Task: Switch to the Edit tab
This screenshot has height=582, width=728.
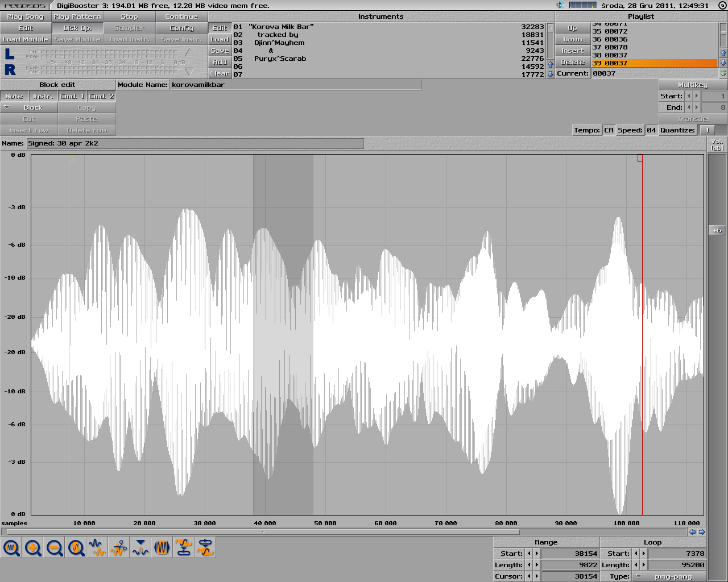Action: coord(26,28)
